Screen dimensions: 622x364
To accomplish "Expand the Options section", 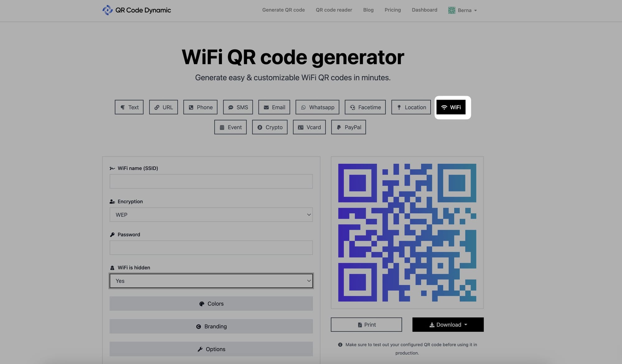I will (211, 349).
